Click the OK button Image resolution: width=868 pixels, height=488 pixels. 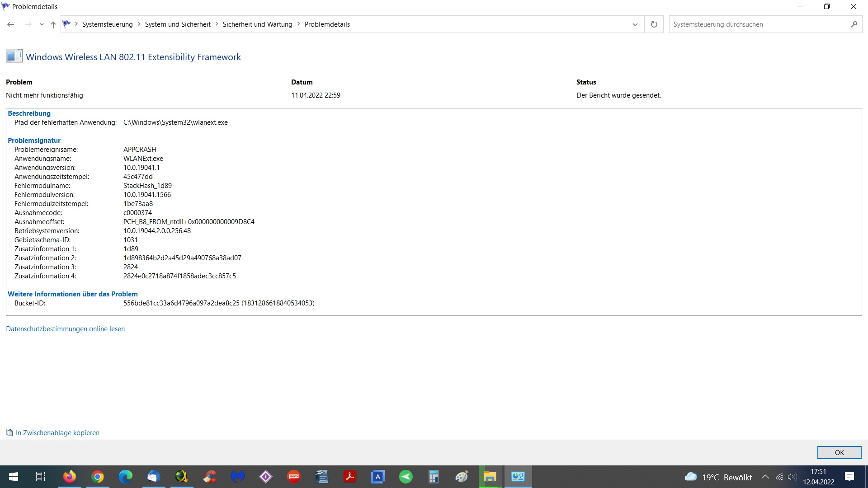point(839,452)
